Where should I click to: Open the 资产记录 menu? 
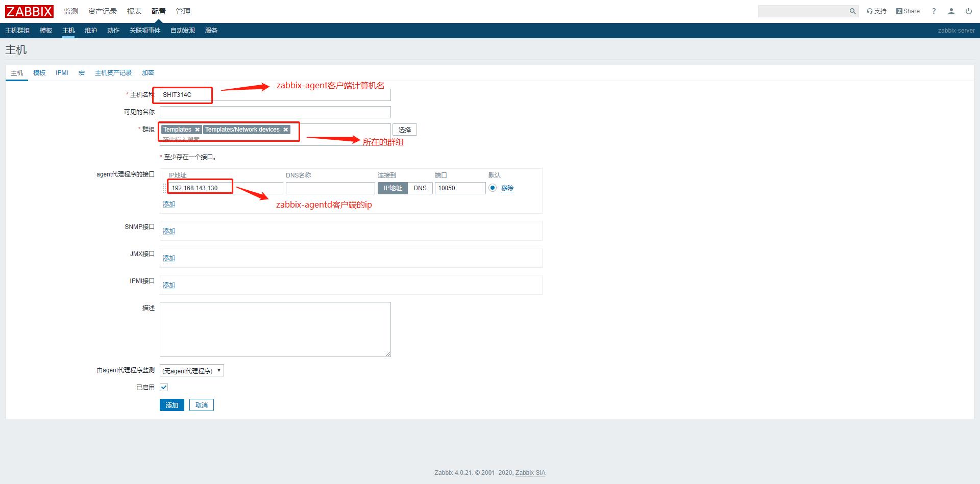click(x=103, y=11)
